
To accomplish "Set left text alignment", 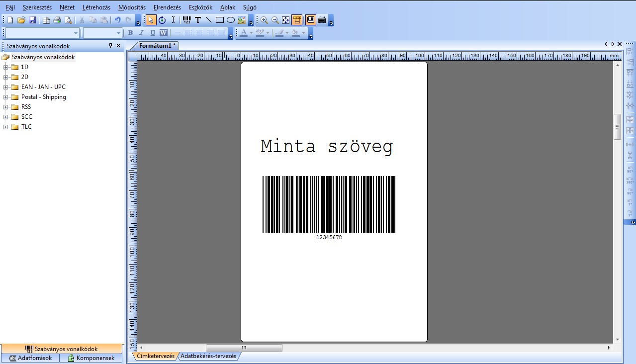I will click(x=188, y=33).
